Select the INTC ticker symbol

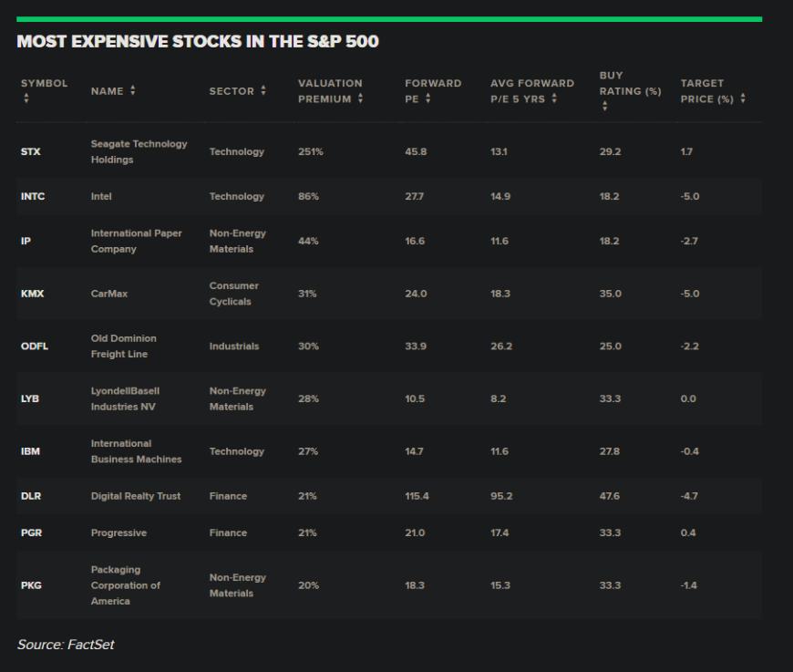(33, 196)
